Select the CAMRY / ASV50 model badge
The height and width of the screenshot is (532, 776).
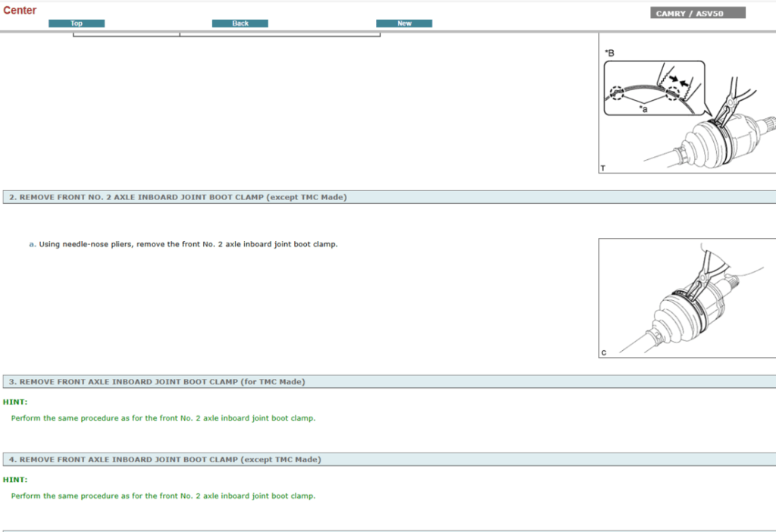pyautogui.click(x=697, y=13)
